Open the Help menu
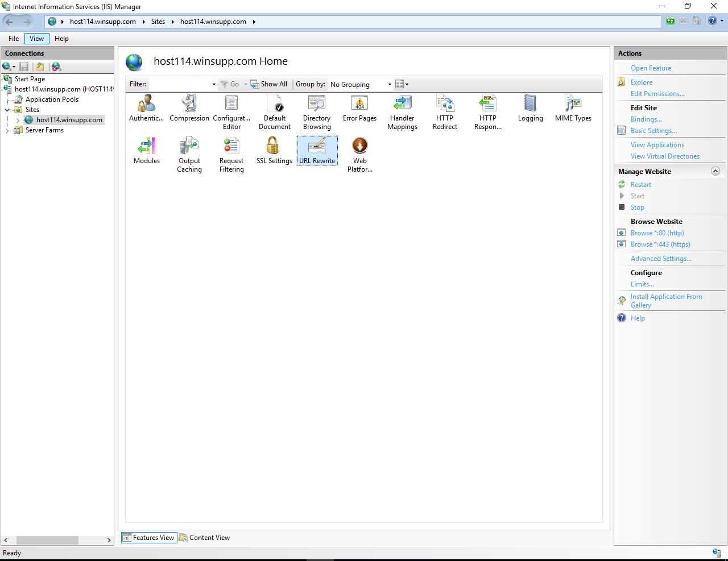The image size is (728, 561). [x=61, y=39]
